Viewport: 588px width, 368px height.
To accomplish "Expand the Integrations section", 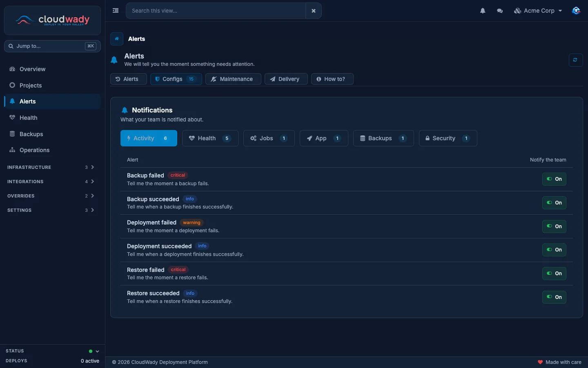I will (x=52, y=182).
